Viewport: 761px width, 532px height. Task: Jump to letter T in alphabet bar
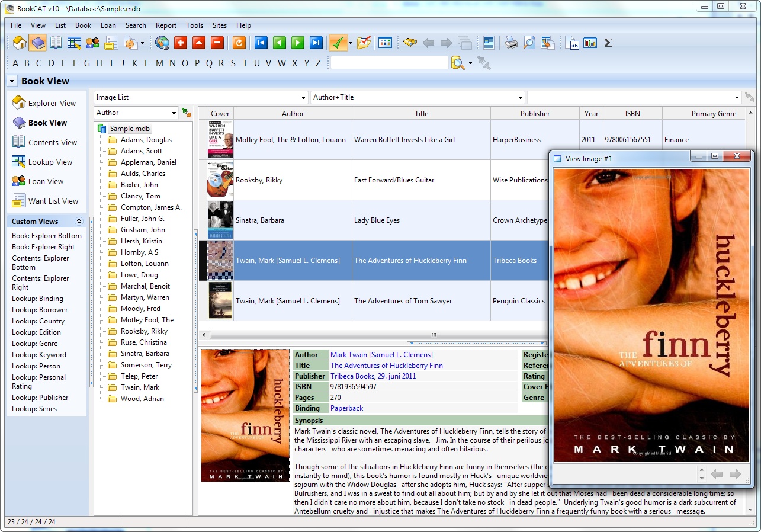pyautogui.click(x=245, y=63)
